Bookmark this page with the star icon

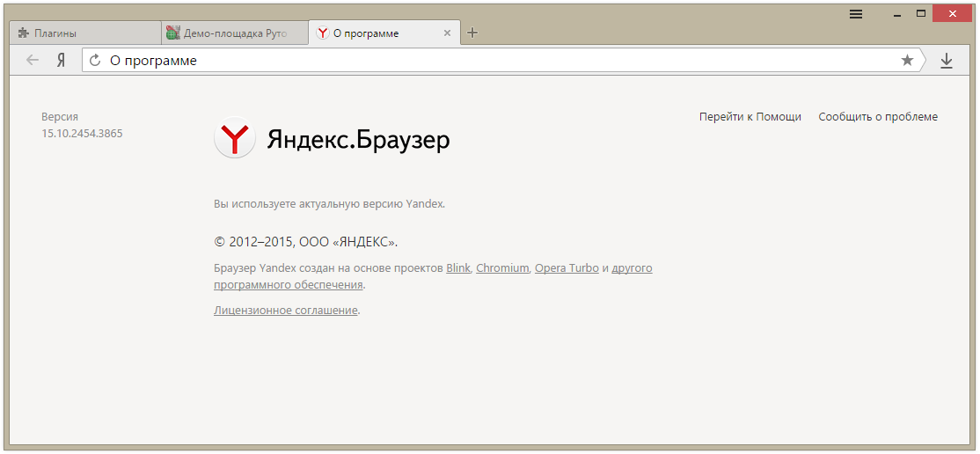907,61
